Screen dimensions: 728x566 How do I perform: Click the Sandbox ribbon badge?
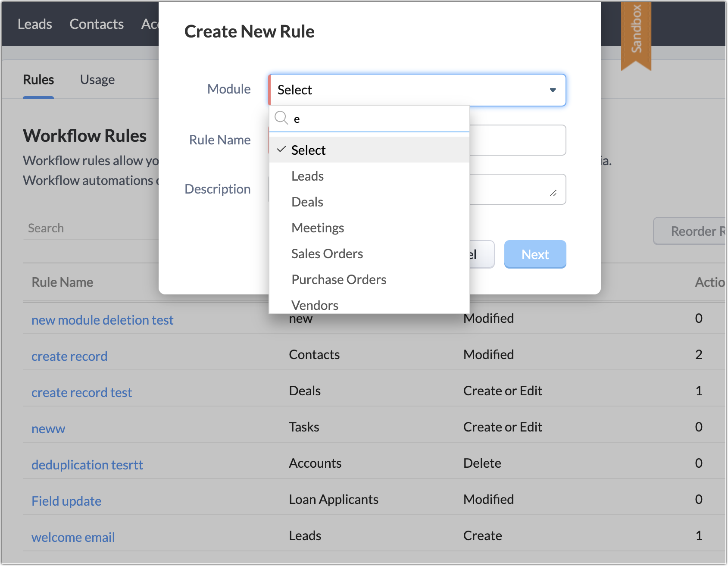click(636, 32)
